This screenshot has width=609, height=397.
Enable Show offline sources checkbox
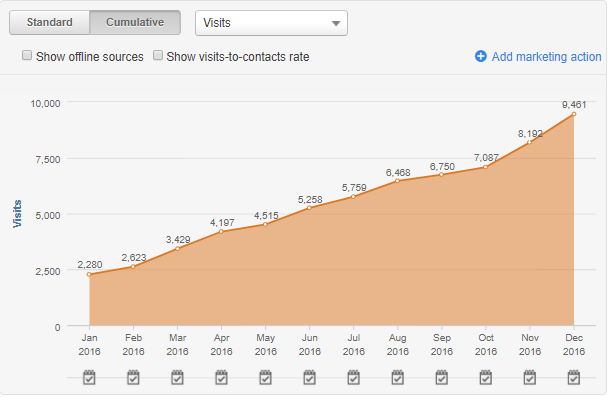tap(27, 55)
